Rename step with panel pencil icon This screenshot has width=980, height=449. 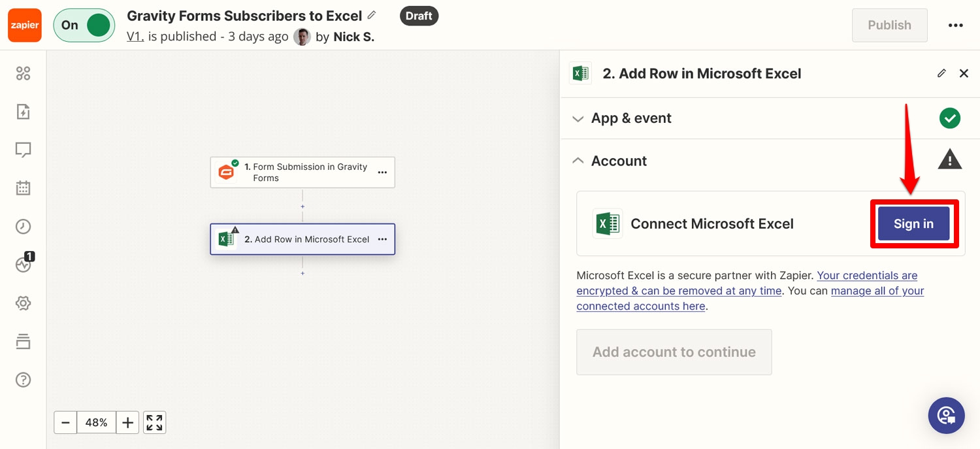pos(941,73)
